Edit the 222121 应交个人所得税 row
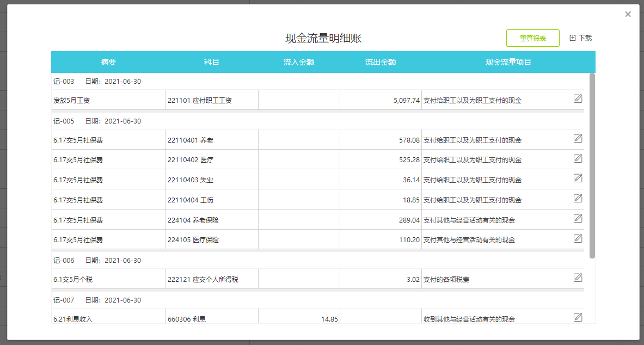644x345 pixels. (578, 278)
